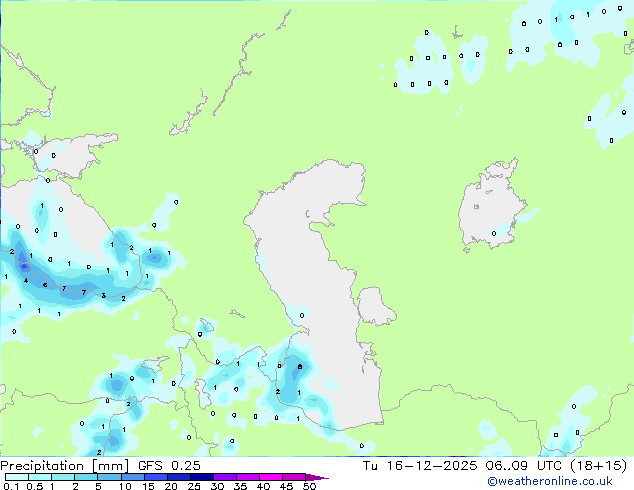The height and width of the screenshot is (490, 634).
Task: Click the 'GFS 0.25' model label
Action: tap(169, 466)
